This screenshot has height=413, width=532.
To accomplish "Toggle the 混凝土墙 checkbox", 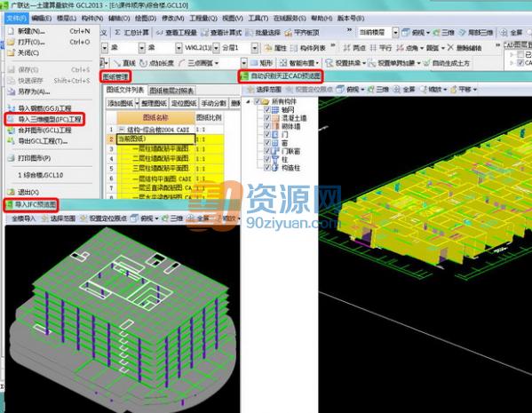I will point(266,118).
